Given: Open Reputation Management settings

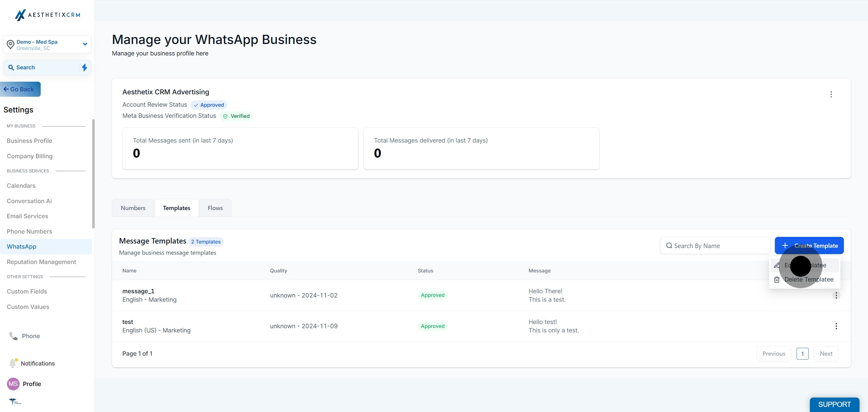Looking at the screenshot, I should 42,262.
